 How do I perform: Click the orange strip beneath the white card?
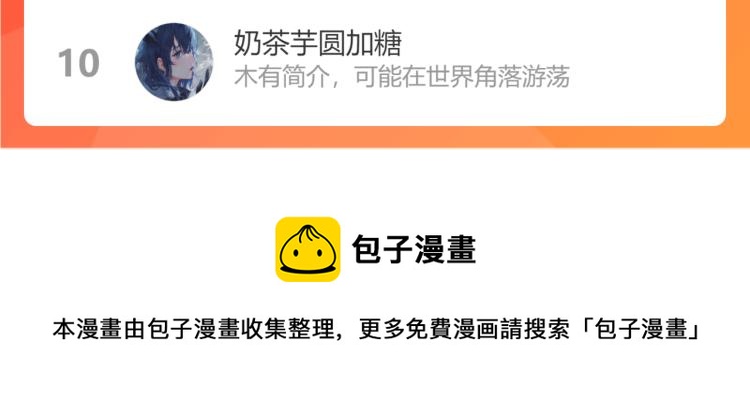375,137
